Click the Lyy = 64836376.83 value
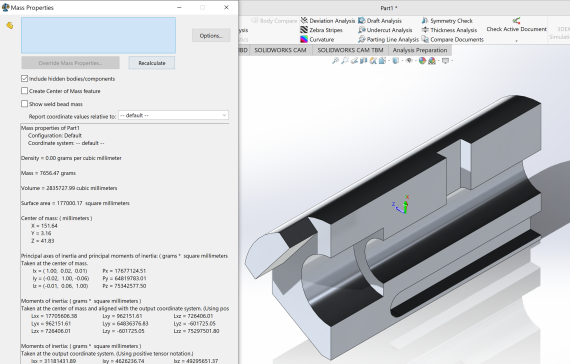Viewport: 570px width, 364px height. (x=125, y=323)
